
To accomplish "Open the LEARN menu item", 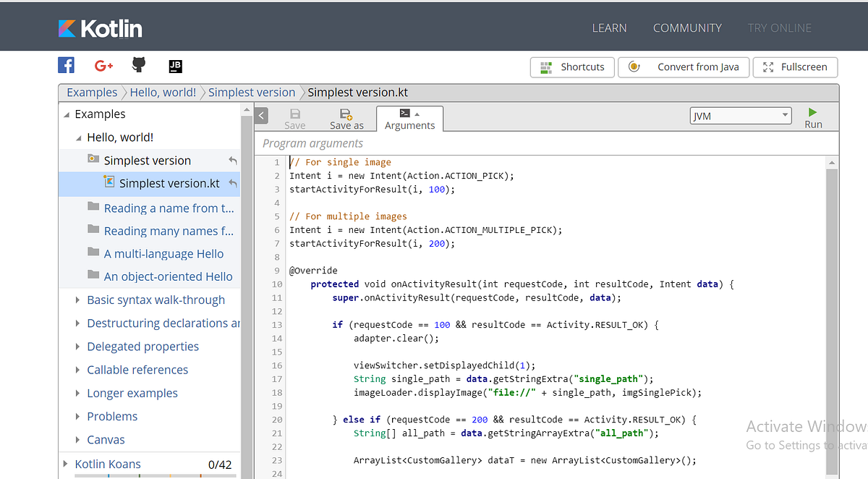I will 609,28.
